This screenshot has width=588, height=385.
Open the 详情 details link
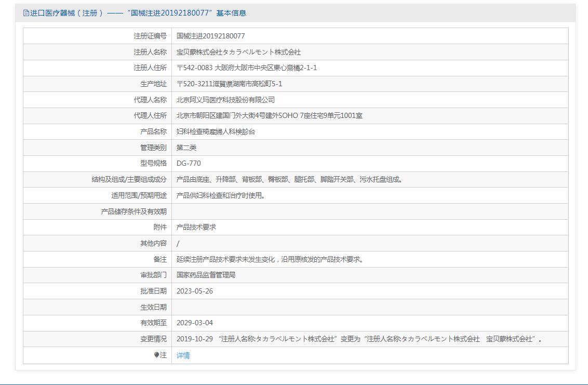click(183, 355)
